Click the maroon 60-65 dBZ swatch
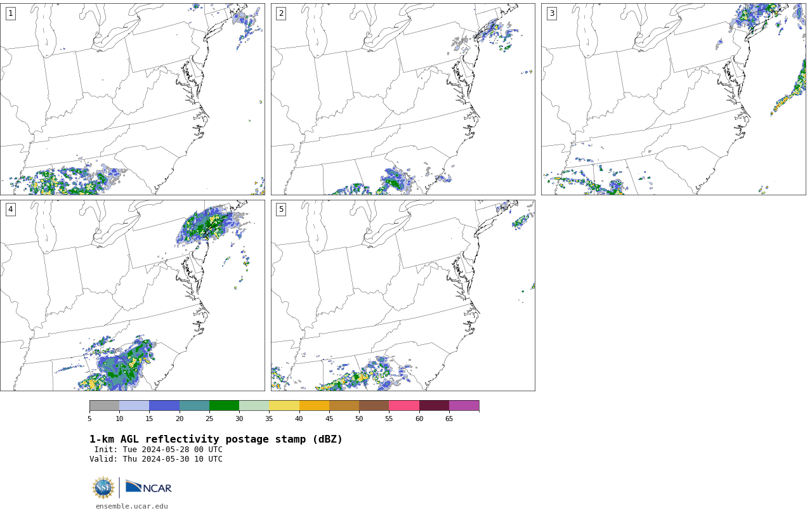 (434, 406)
